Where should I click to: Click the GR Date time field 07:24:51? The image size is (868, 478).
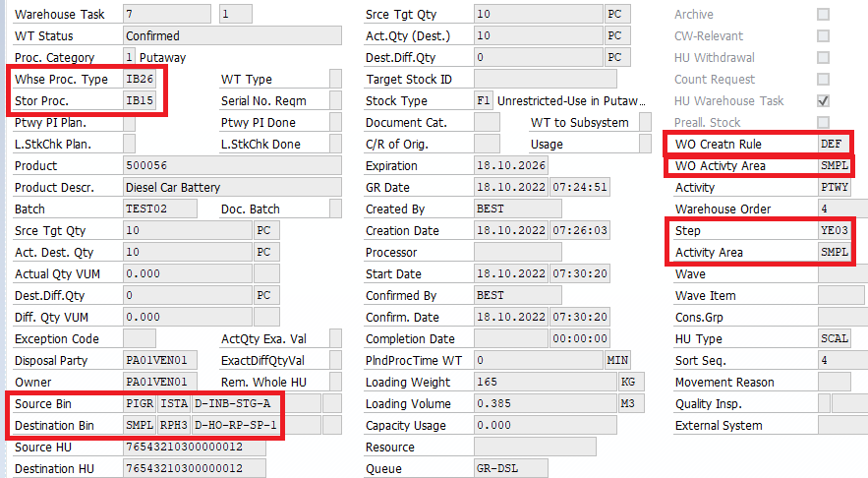(x=580, y=187)
